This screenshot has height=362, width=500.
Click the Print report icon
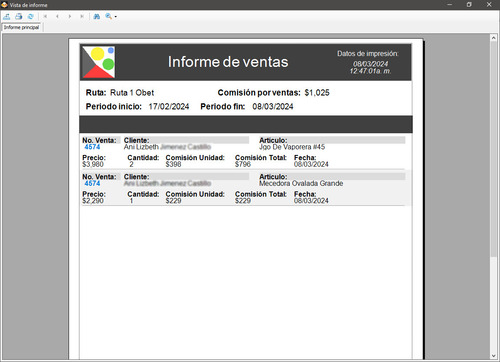point(19,16)
